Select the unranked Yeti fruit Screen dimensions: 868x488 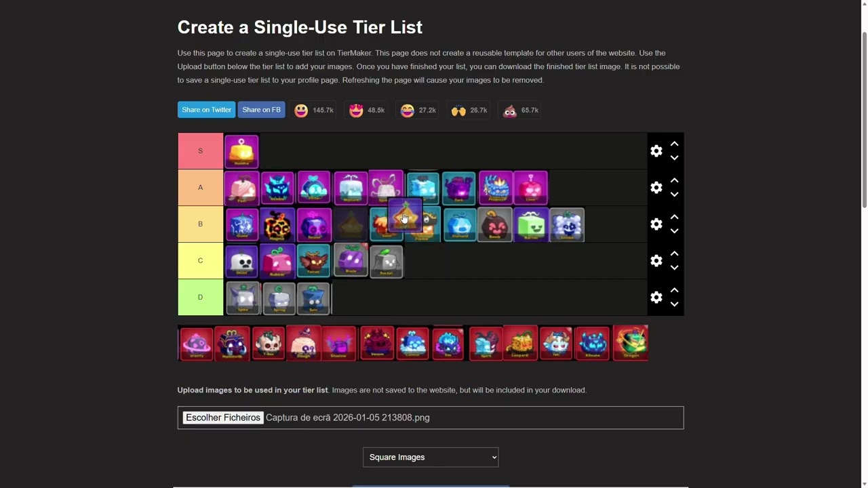point(556,343)
